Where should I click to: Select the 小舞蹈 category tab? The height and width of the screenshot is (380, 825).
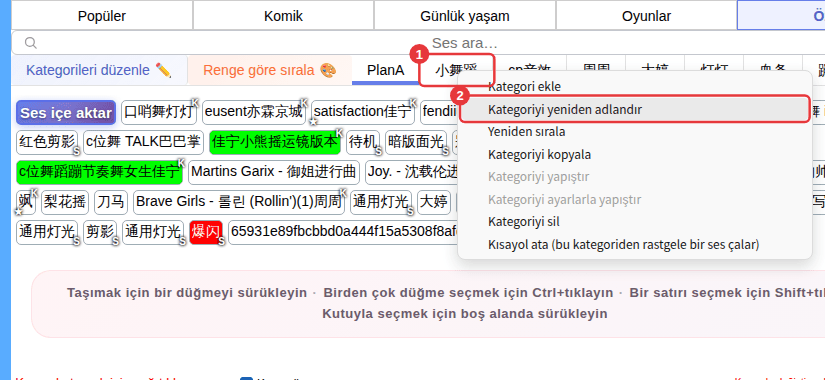pyautogui.click(x=457, y=70)
